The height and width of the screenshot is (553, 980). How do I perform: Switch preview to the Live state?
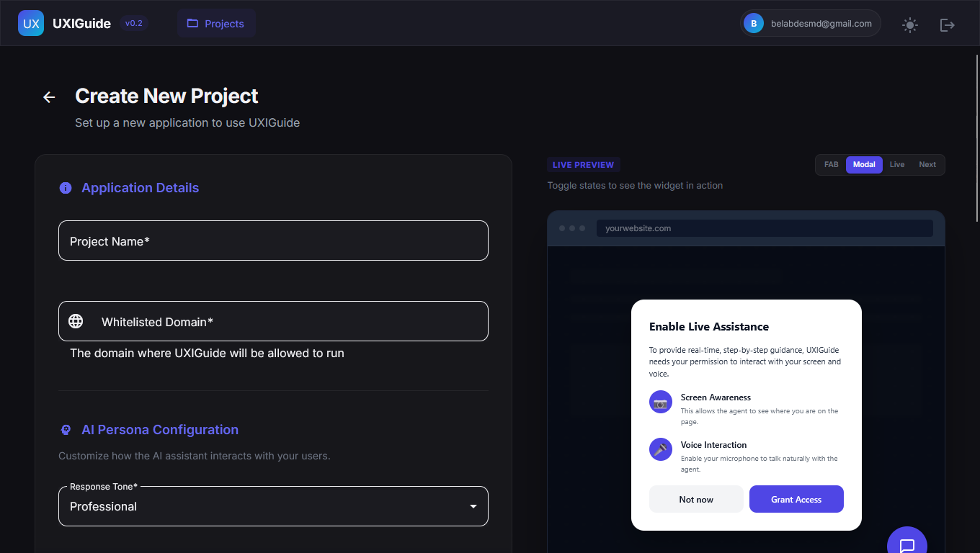point(897,165)
